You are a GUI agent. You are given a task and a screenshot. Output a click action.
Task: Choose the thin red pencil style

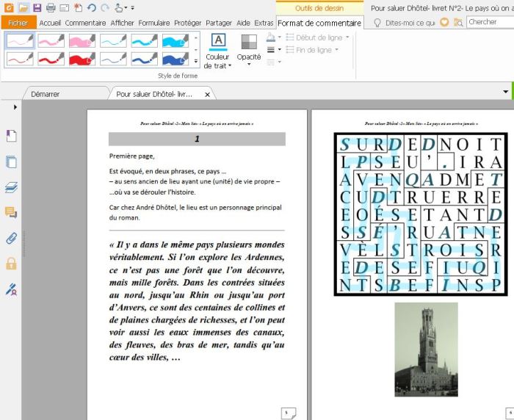pos(20,59)
